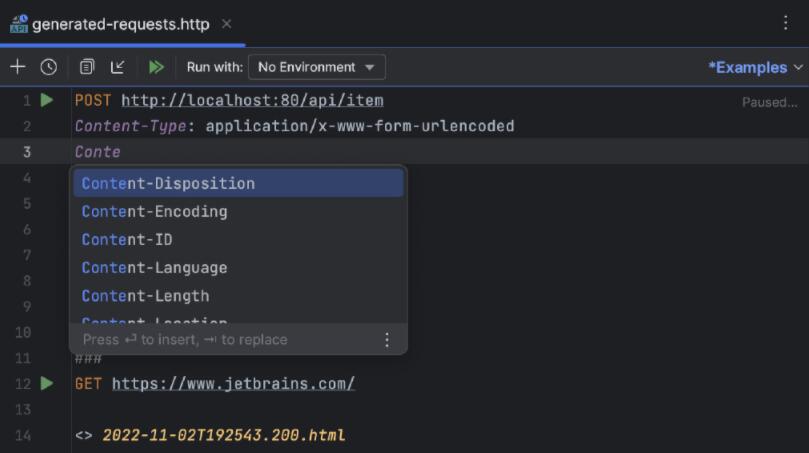Open the https://www.jetbrains.com/ link
This screenshot has width=809, height=453.
(233, 383)
